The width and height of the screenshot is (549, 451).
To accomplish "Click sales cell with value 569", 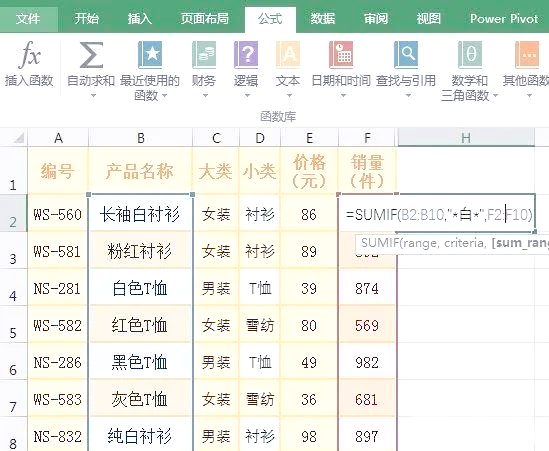I will point(367,325).
